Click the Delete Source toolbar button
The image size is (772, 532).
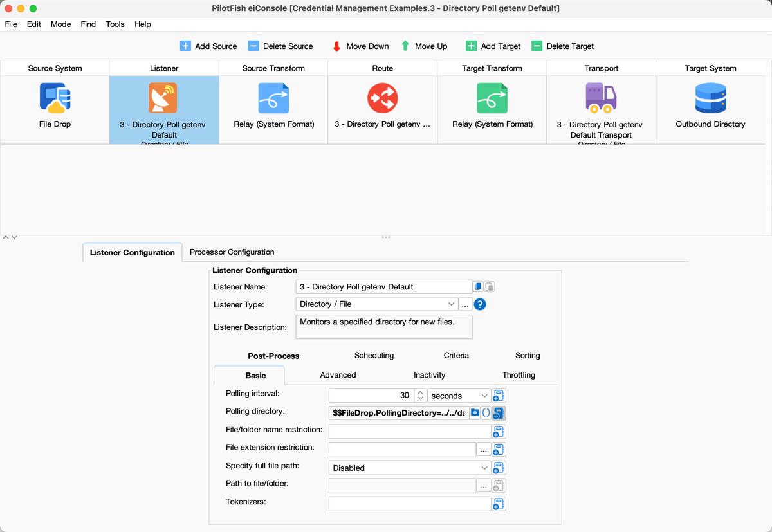280,46
